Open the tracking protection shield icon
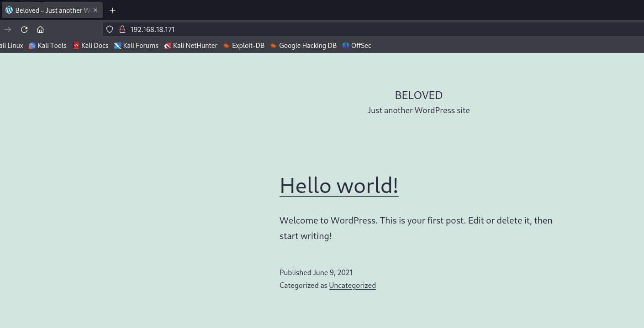Image resolution: width=644 pixels, height=328 pixels. coord(110,30)
